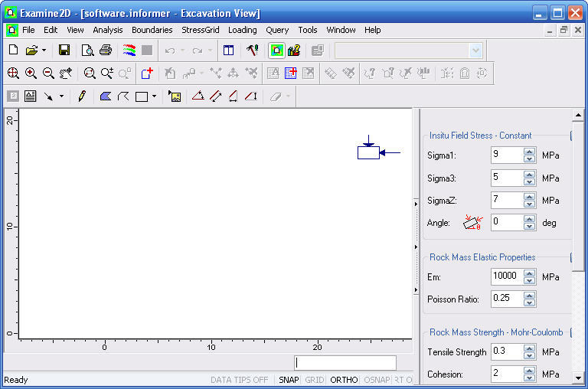Click the blue filled polygon tool
Image resolution: width=588 pixels, height=389 pixels.
click(x=106, y=96)
